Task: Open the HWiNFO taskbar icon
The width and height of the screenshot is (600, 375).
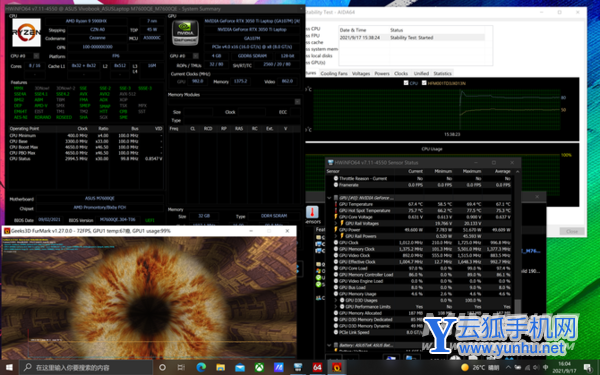Action: [298, 367]
